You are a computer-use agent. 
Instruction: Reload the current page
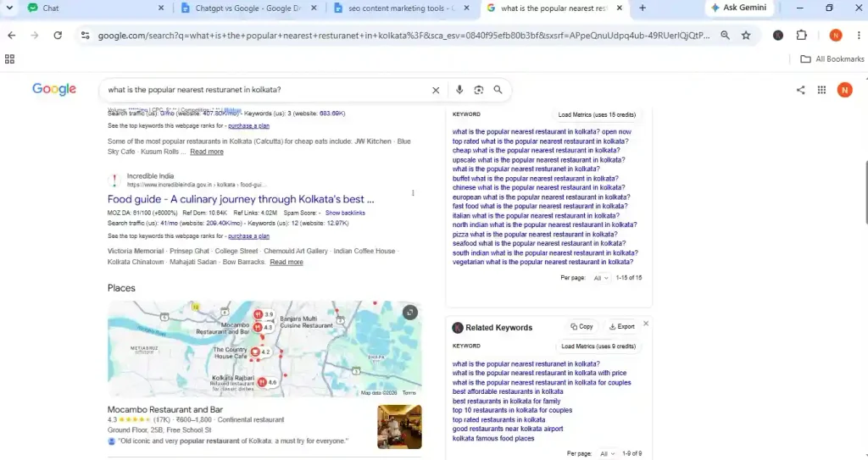(x=58, y=36)
